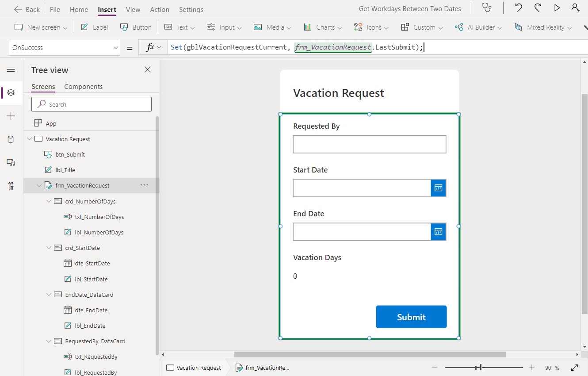Open the Start Date calendar picker
588x376 pixels.
pos(438,188)
